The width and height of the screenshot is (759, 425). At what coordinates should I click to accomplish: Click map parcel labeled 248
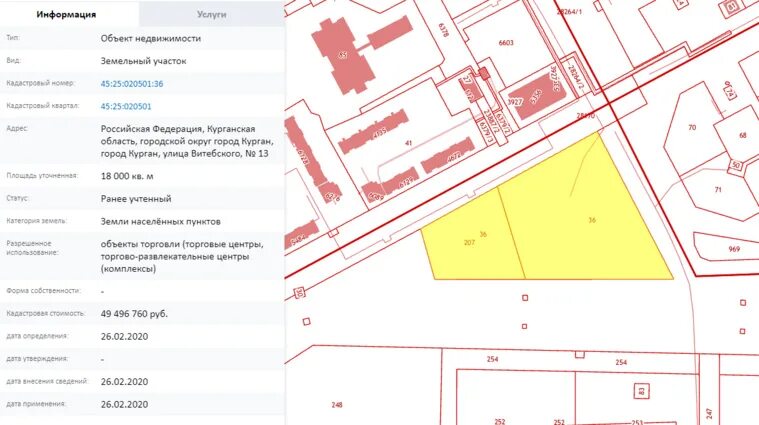point(337,405)
